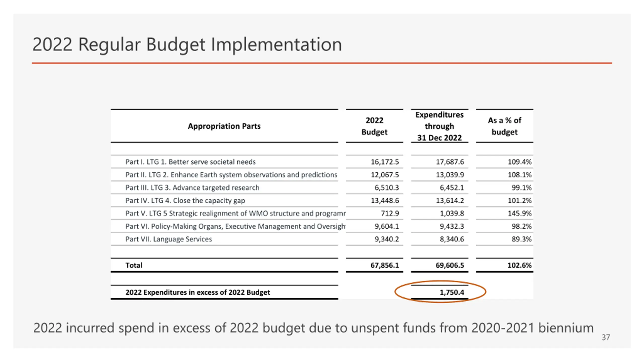
Task: Select expenditure value 13,039.9
Action: point(450,174)
